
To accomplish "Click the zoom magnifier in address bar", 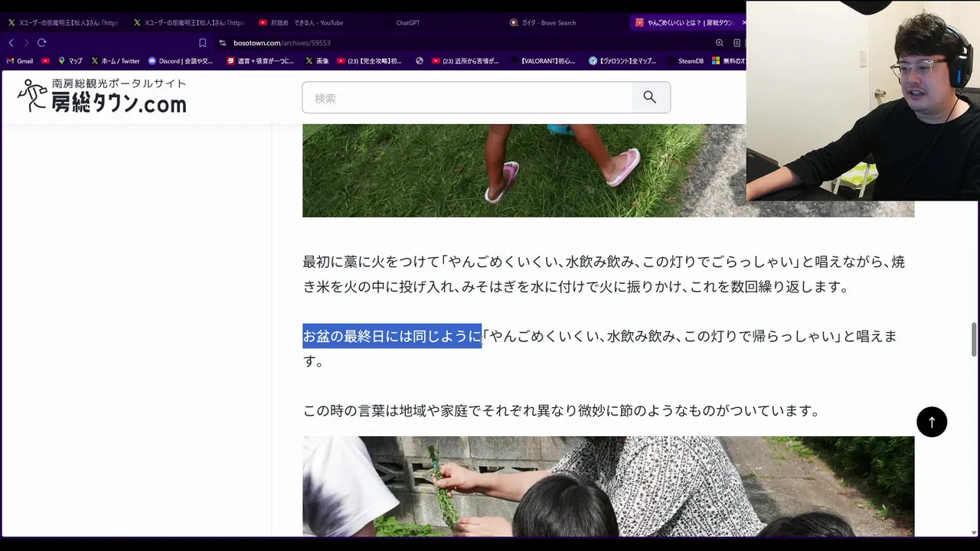I will pyautogui.click(x=719, y=43).
